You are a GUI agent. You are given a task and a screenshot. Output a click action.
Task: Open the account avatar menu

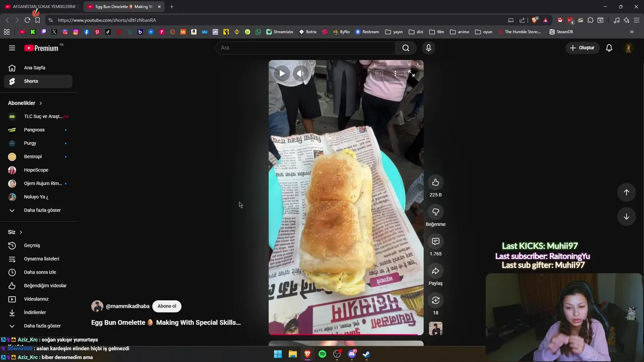pos(628,48)
